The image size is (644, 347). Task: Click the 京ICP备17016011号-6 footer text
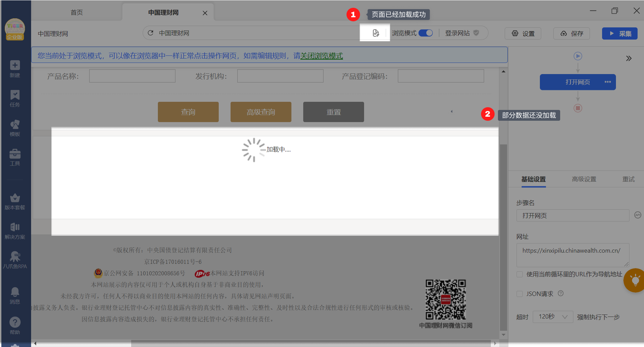(173, 262)
